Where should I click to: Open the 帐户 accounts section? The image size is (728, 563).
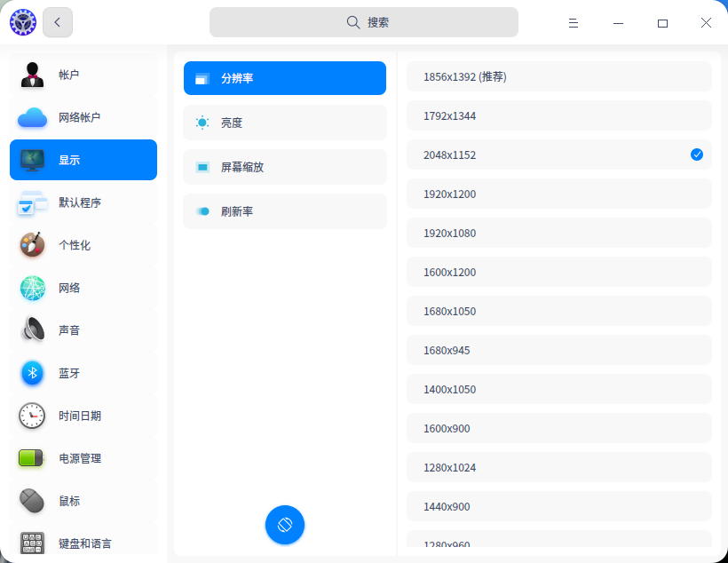coord(83,75)
